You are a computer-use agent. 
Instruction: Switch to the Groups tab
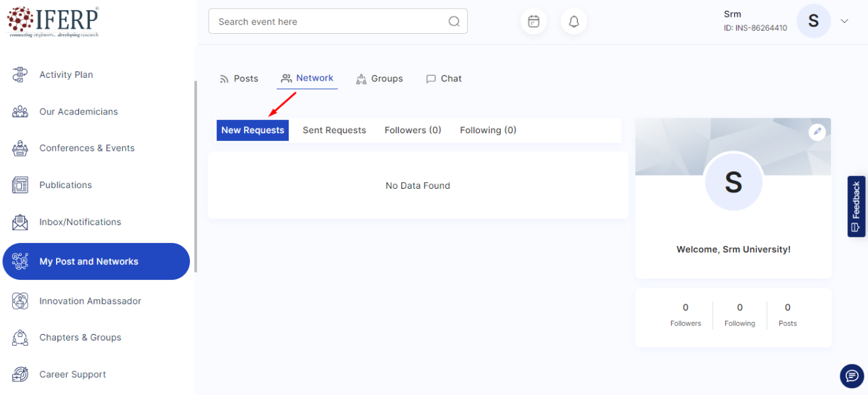[379, 78]
